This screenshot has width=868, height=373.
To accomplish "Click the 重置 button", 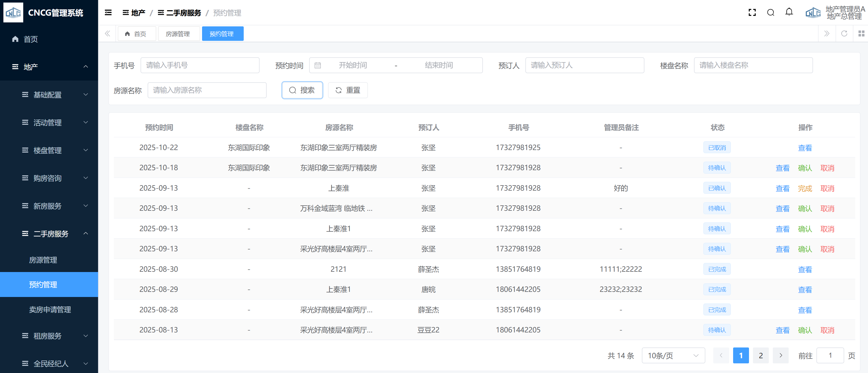I will pos(347,90).
